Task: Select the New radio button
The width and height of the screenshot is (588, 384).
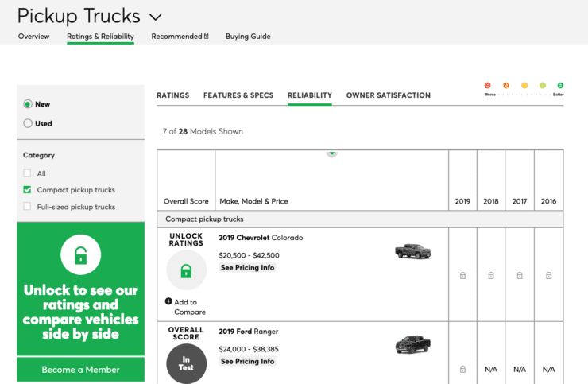Action: pos(27,104)
